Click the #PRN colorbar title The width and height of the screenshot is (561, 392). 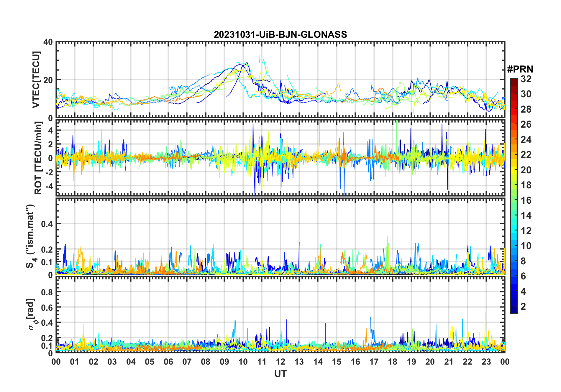(x=520, y=69)
